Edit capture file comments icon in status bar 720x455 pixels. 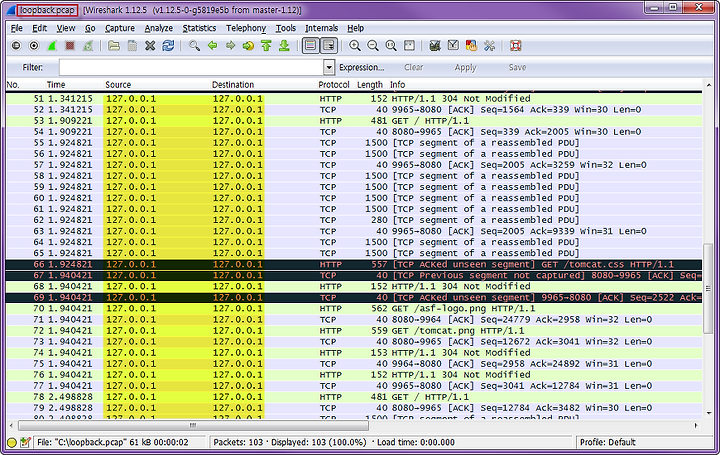[25, 443]
